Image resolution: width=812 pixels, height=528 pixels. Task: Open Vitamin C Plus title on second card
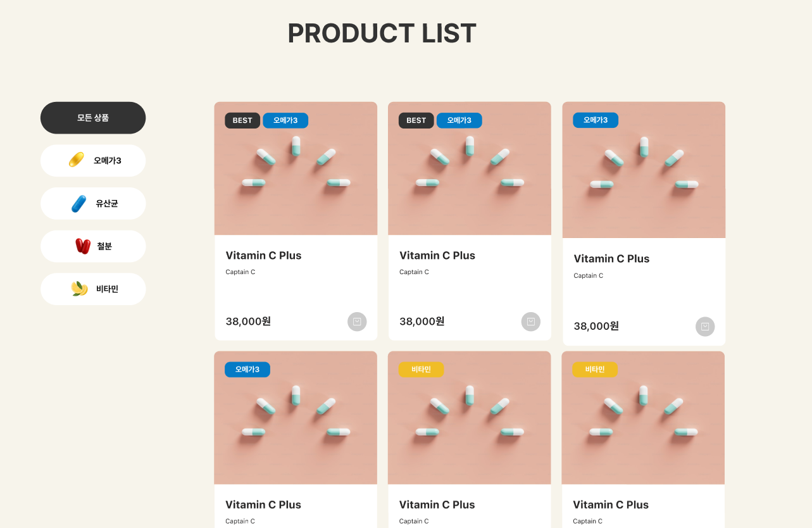tap(437, 256)
